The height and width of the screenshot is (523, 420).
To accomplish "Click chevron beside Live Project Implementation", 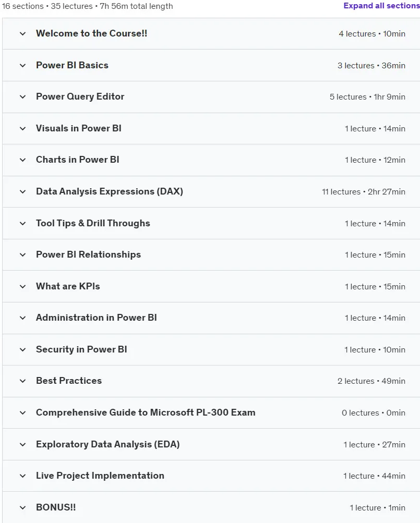I will (x=23, y=476).
